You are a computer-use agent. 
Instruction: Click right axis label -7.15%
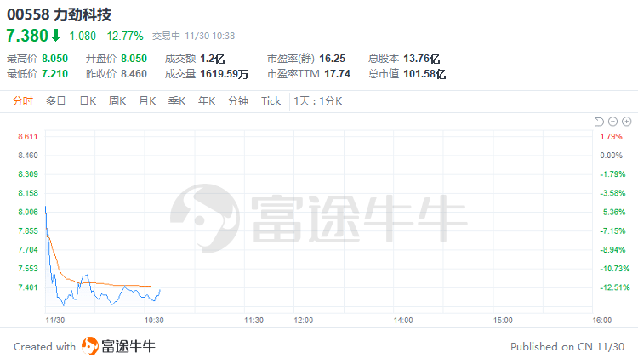tap(612, 231)
